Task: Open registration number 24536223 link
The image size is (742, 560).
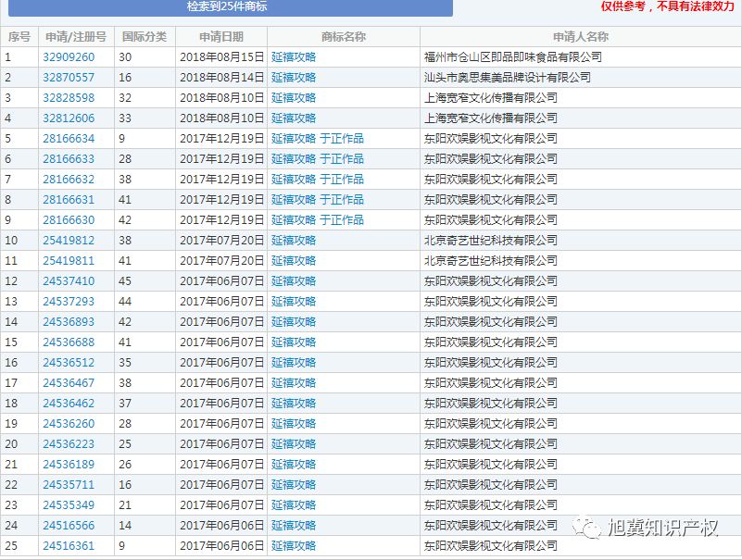Action: coord(69,443)
